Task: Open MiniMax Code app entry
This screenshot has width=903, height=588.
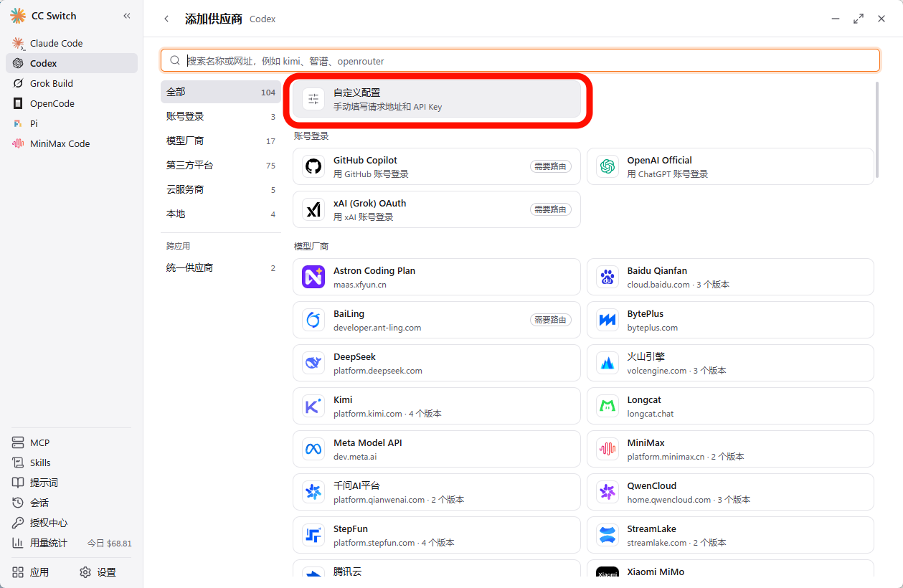Action: point(72,143)
